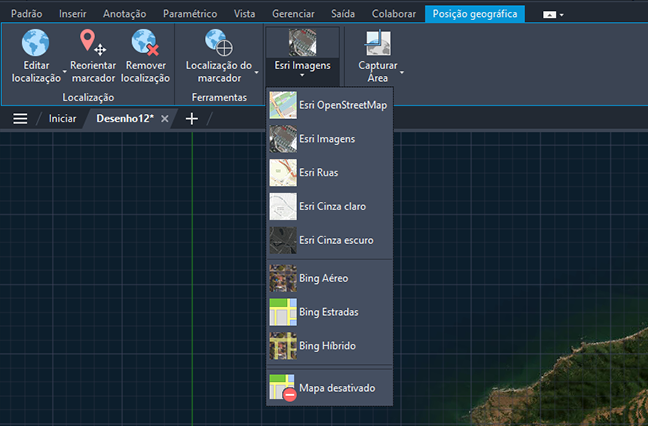The image size is (648, 426).
Task: Switch to the Gerenciar ribbon tab
Action: pos(293,14)
